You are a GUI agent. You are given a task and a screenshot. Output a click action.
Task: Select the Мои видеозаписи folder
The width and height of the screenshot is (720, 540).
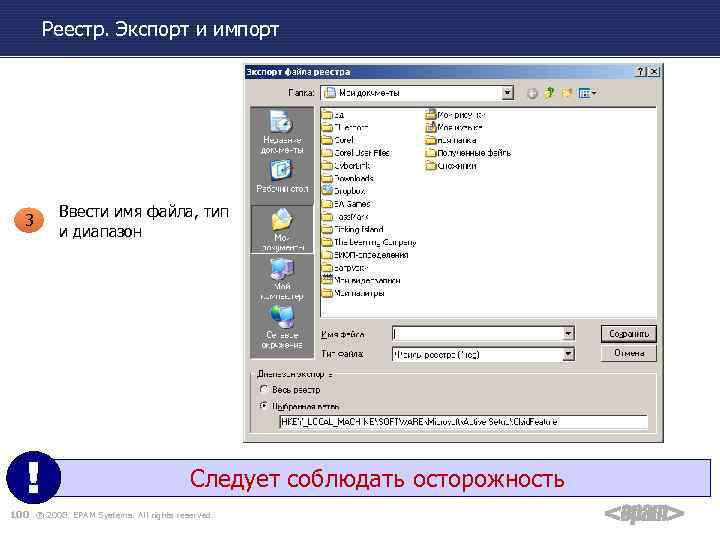tap(361, 280)
